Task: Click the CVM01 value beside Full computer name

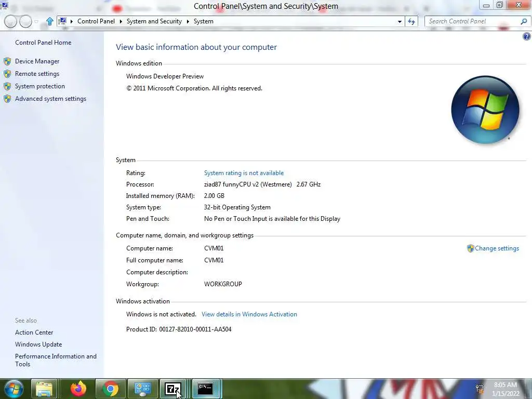Action: [x=214, y=260]
